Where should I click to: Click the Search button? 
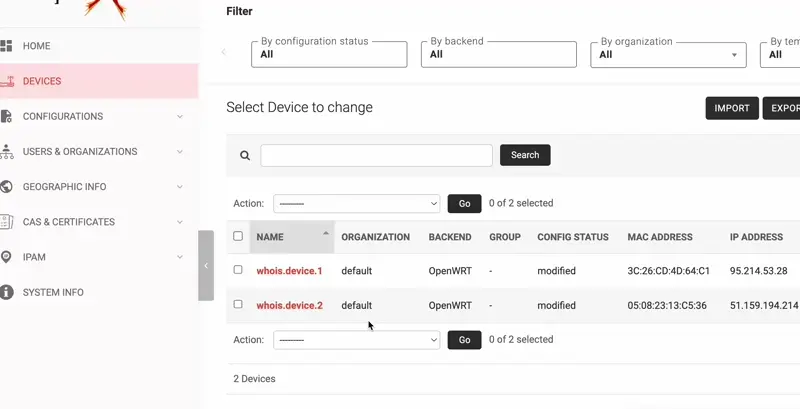point(525,155)
